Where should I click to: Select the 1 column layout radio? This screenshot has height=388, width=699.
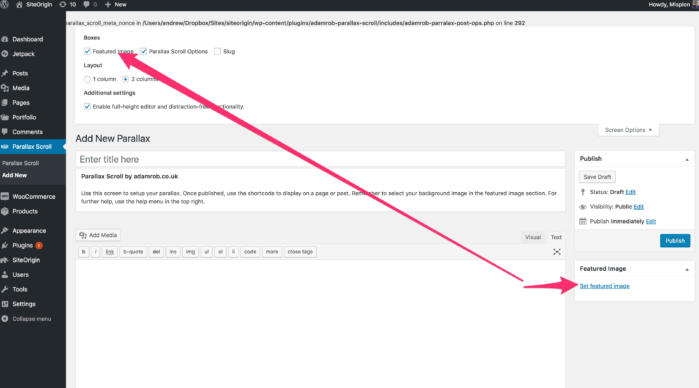coord(87,79)
